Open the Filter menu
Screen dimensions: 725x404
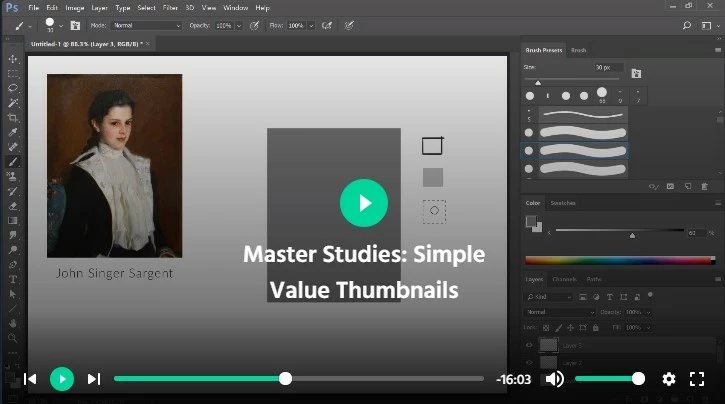[x=170, y=8]
